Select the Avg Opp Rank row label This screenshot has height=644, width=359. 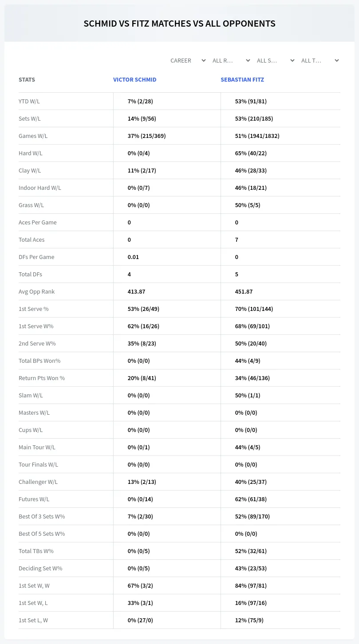[37, 291]
